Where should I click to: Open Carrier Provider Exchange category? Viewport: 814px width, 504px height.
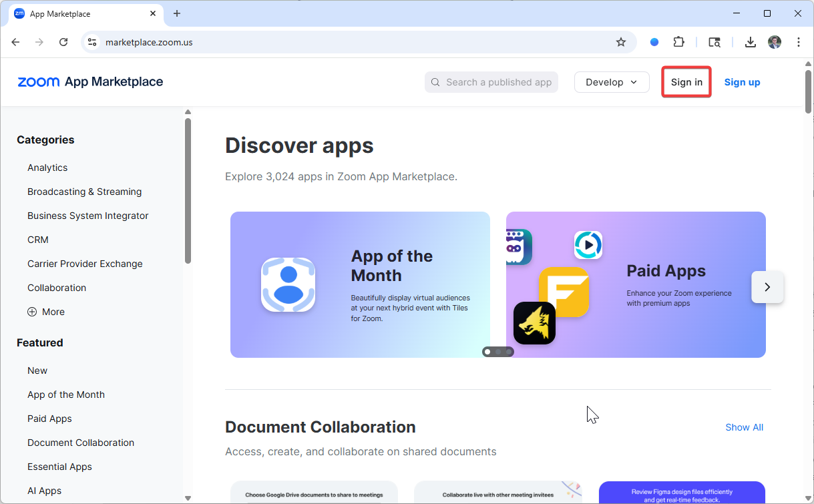pos(85,264)
